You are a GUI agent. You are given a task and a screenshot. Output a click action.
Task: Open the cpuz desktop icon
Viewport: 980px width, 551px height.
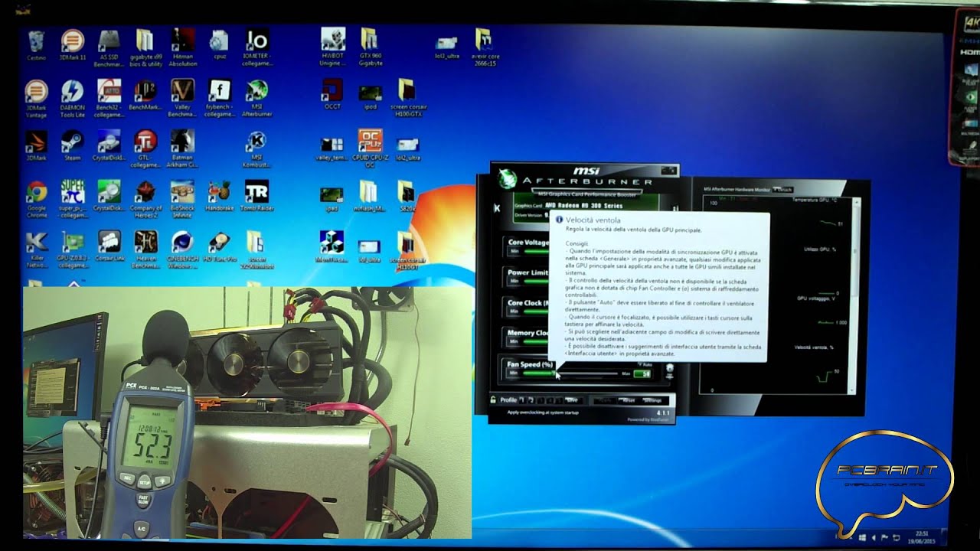coord(219,44)
